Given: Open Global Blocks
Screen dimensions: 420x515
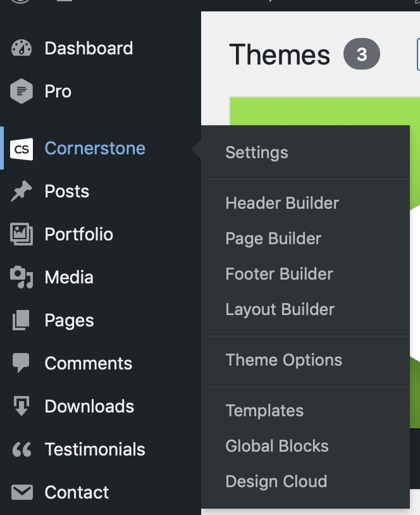Looking at the screenshot, I should click(277, 446).
